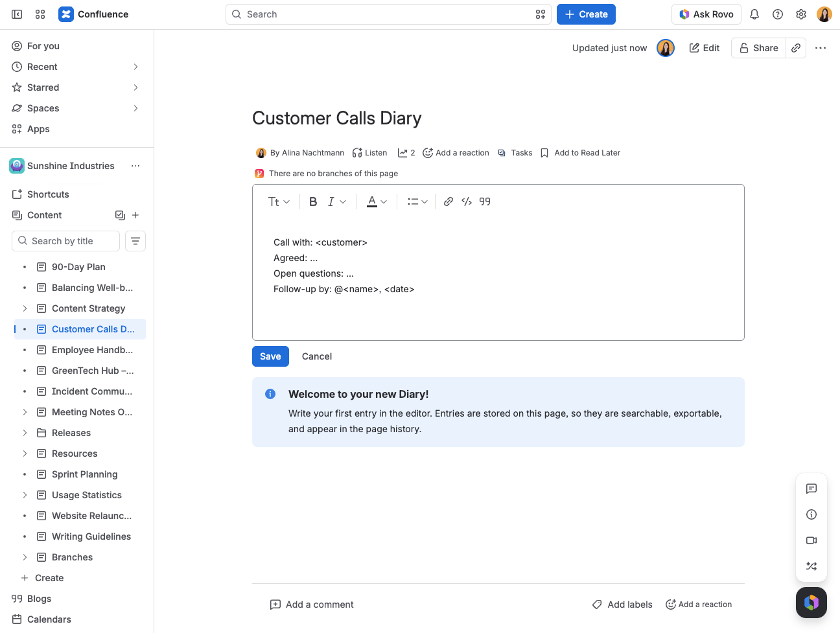This screenshot has height=633, width=840.
Task: Click the video record icon on the right
Action: tap(811, 540)
